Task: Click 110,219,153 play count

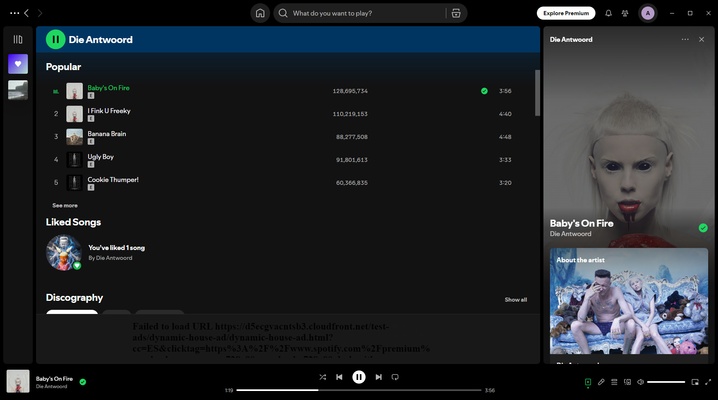Action: pyautogui.click(x=350, y=114)
